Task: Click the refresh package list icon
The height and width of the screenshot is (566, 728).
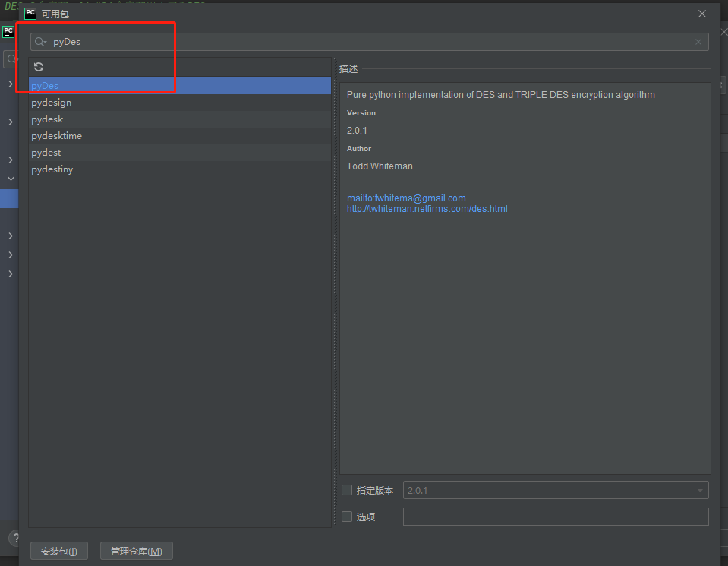Action: pyautogui.click(x=39, y=67)
